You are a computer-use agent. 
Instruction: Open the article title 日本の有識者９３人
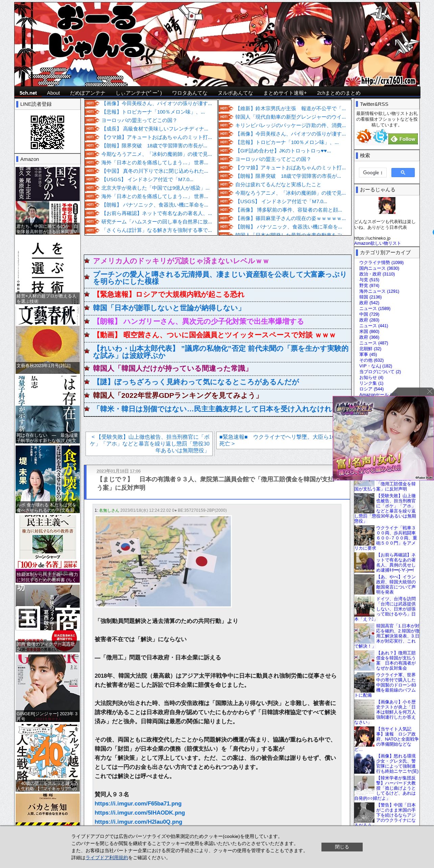(x=215, y=483)
